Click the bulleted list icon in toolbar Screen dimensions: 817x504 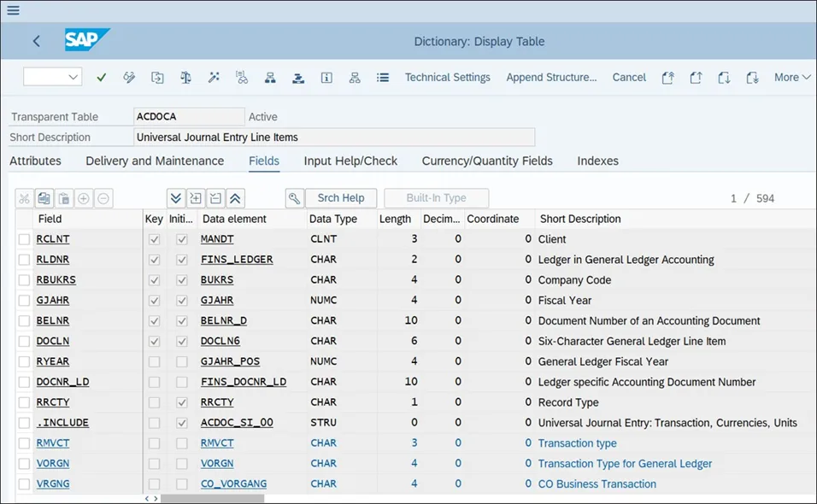click(x=383, y=78)
